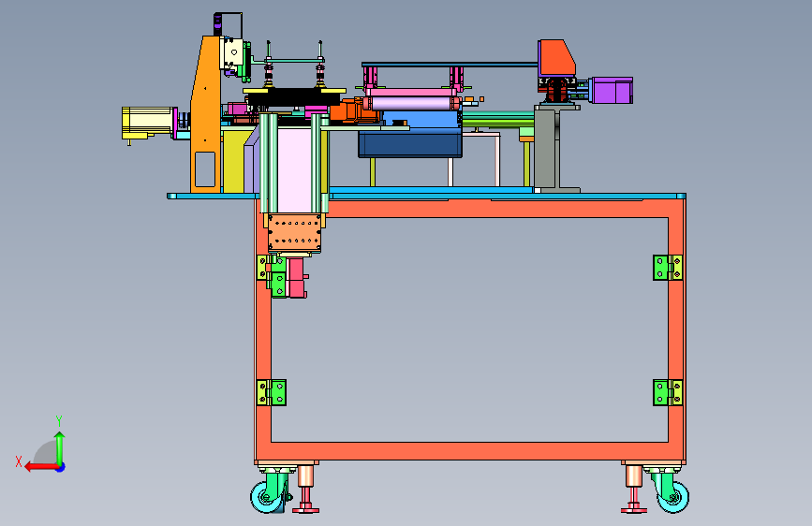Click the green Y axis arrow of the triad
The image size is (812, 526).
coord(60,448)
